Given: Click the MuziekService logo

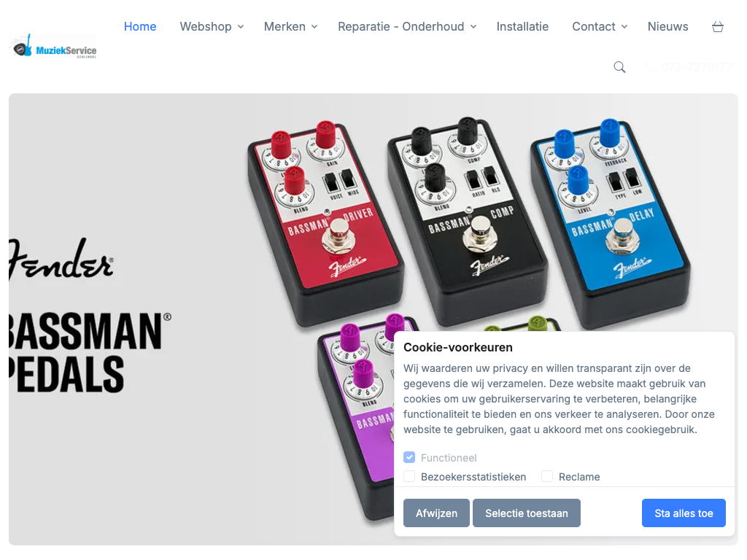Looking at the screenshot, I should pos(53,47).
